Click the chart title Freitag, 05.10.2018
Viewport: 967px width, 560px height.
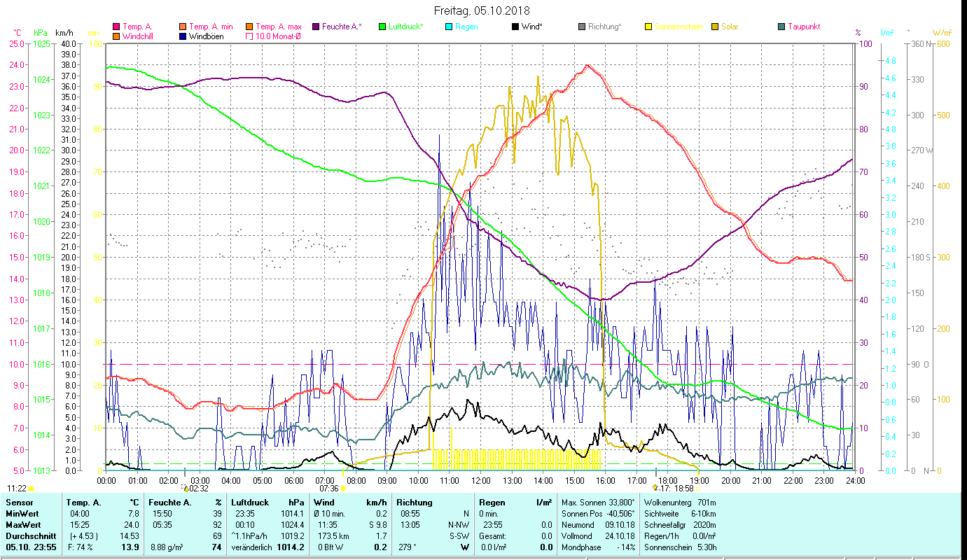(x=482, y=10)
